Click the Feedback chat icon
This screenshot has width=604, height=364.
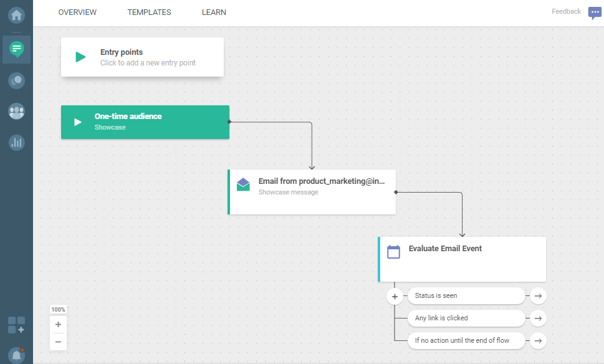click(595, 13)
